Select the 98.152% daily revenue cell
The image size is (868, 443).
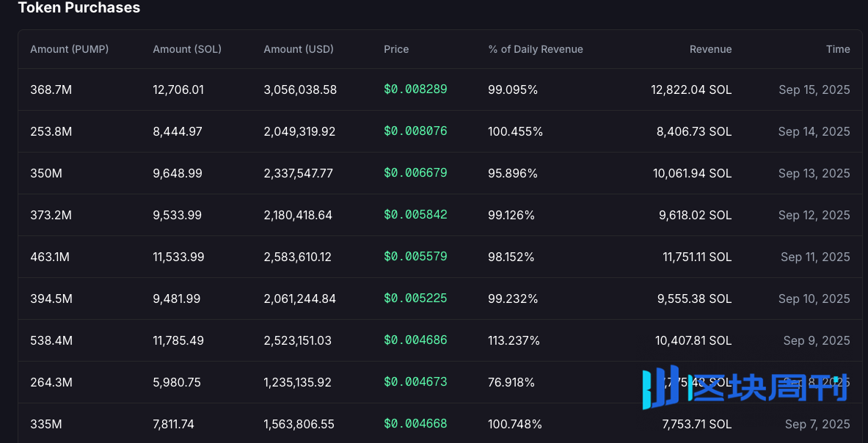point(511,257)
